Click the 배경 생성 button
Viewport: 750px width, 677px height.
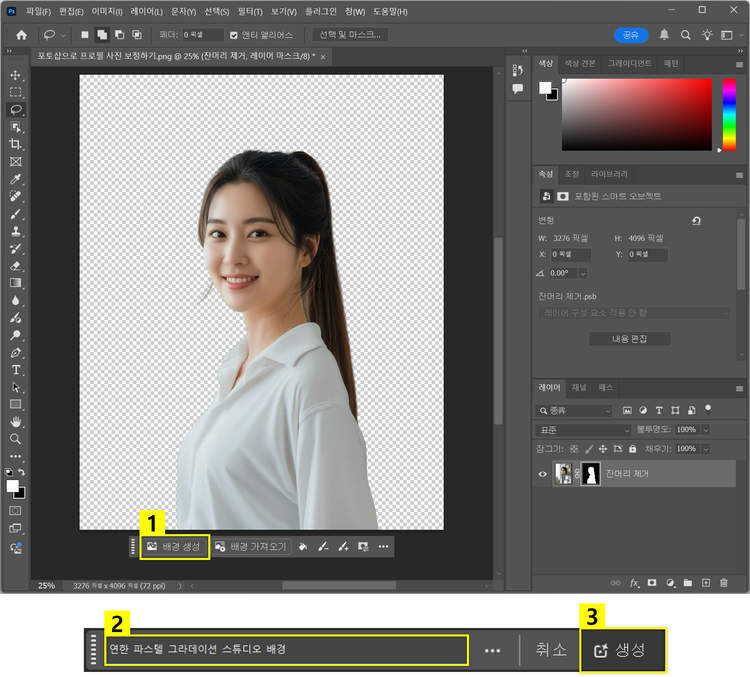point(174,547)
